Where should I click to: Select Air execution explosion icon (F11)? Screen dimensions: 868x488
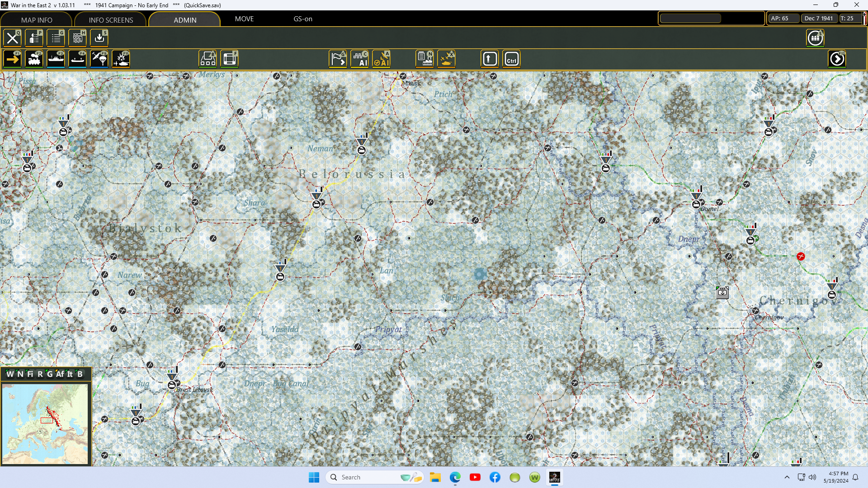click(x=121, y=59)
